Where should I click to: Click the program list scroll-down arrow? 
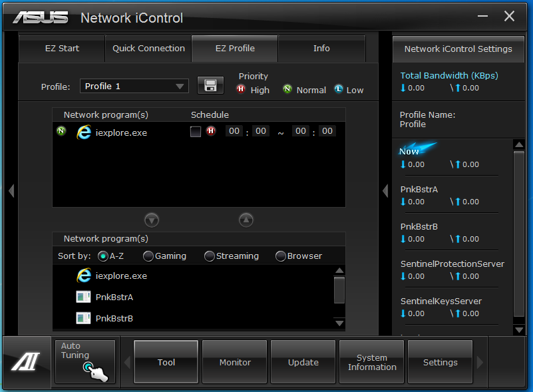point(339,323)
